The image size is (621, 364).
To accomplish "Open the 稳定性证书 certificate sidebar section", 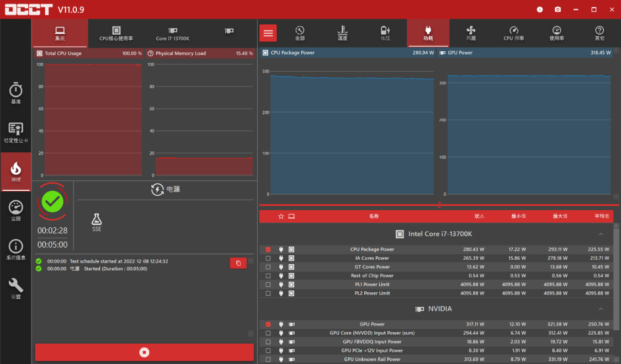I will [15, 132].
